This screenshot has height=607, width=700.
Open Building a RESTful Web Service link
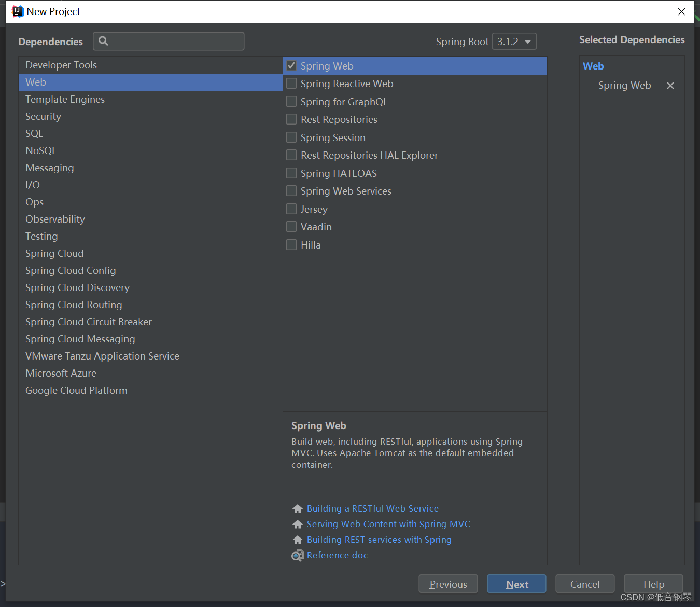tap(373, 508)
